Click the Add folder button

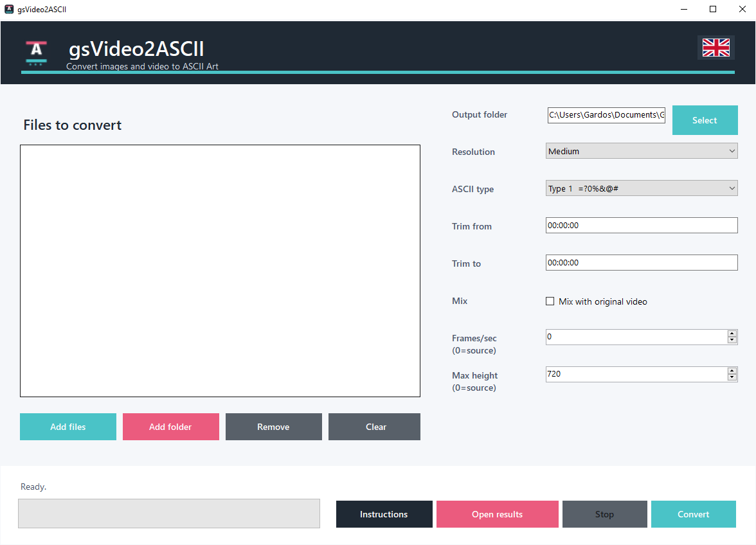tap(171, 427)
